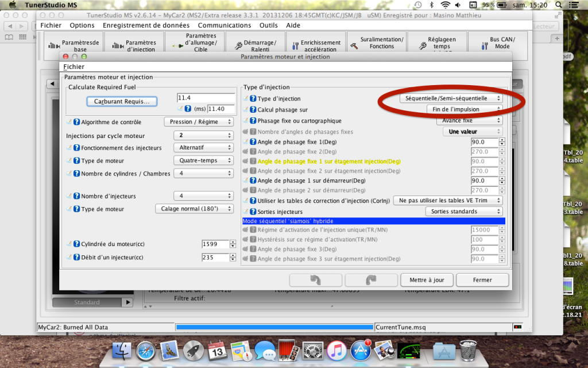Open Paramètres de base toolbar menu
The image size is (588, 368).
74,46
